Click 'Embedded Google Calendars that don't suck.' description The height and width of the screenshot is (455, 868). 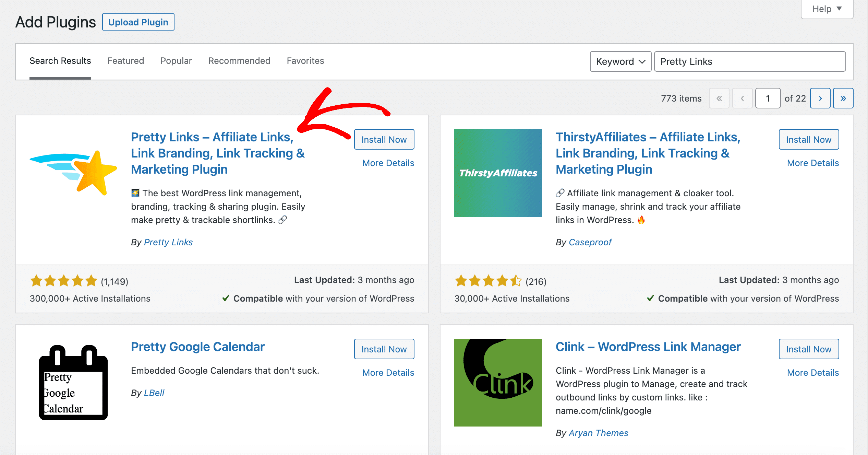[225, 371]
